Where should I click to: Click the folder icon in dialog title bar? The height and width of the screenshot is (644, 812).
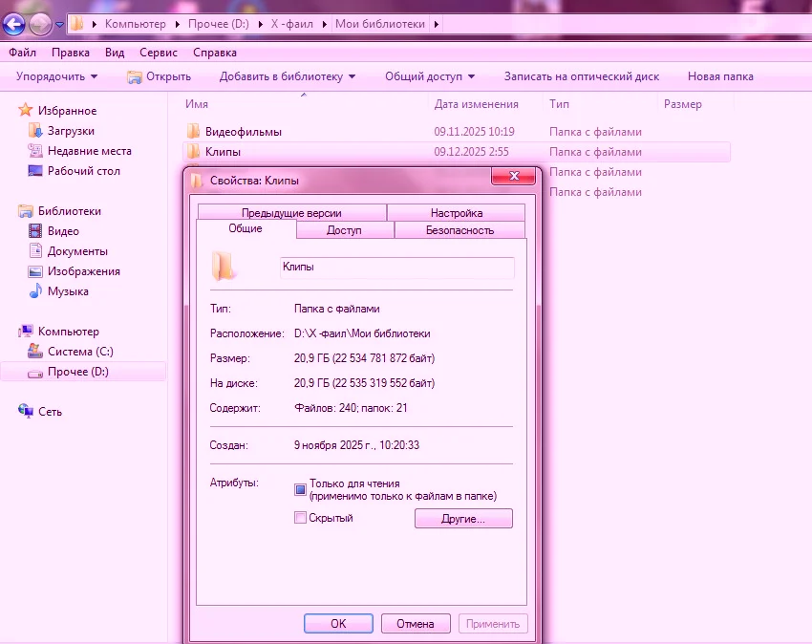click(x=196, y=181)
